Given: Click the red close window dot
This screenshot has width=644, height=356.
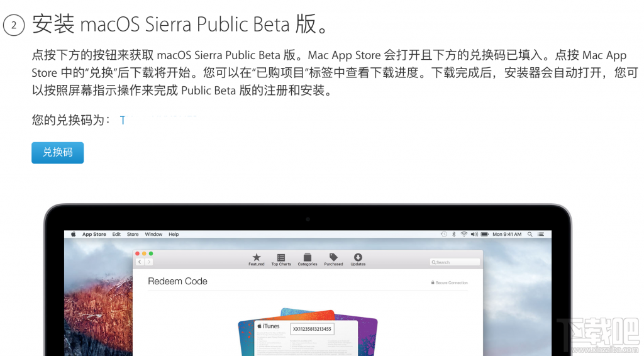Looking at the screenshot, I should click(x=138, y=253).
